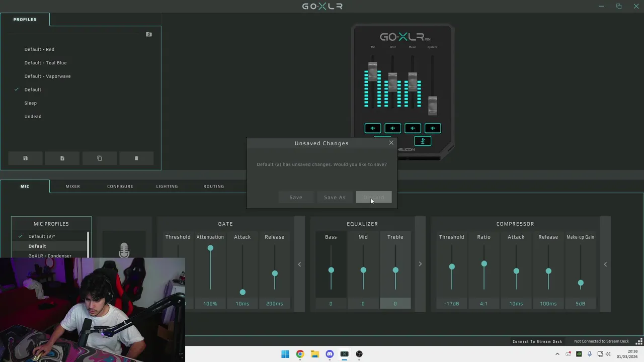This screenshot has width=644, height=362.
Task: Select the checked Default profile
Action: click(x=33, y=89)
